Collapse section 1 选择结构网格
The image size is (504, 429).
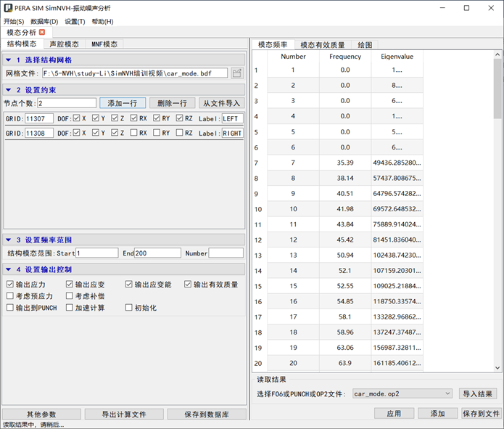8,60
